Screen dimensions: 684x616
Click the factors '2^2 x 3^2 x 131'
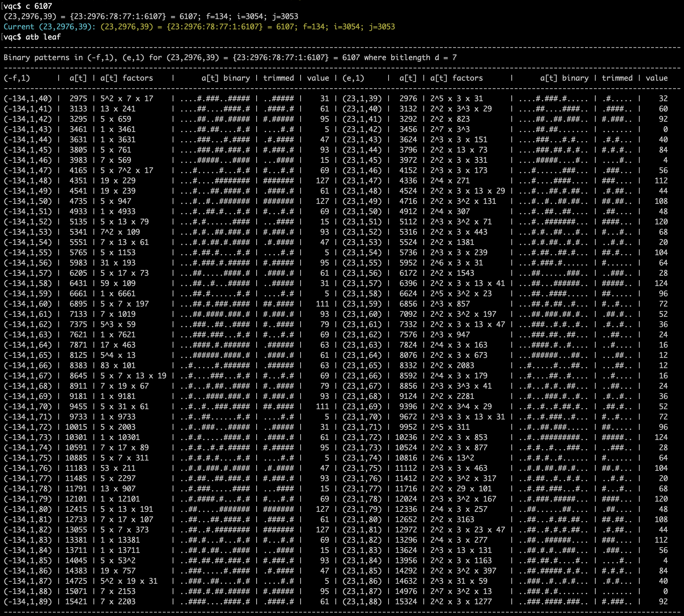point(463,201)
